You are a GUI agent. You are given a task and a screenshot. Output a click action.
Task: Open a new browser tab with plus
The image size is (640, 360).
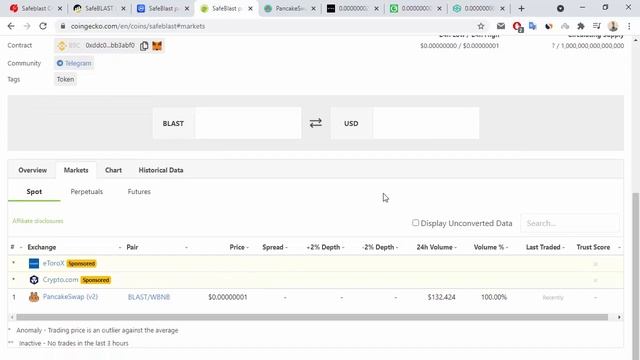coord(521,9)
